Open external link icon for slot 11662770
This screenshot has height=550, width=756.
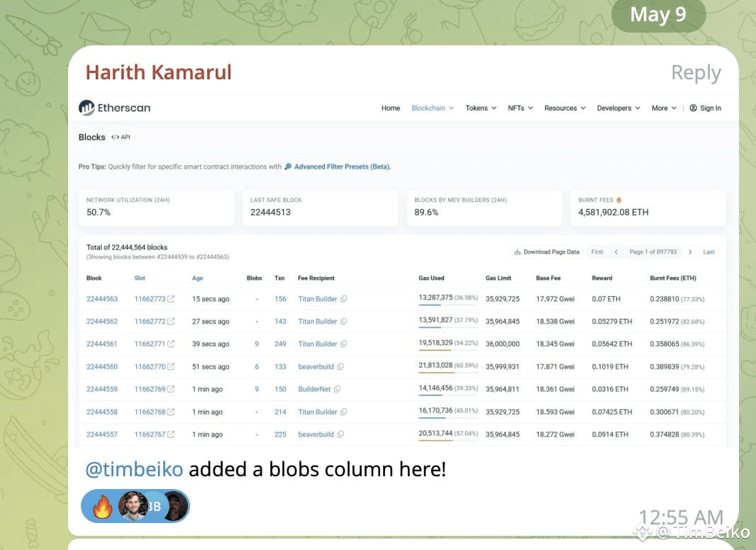[171, 366]
